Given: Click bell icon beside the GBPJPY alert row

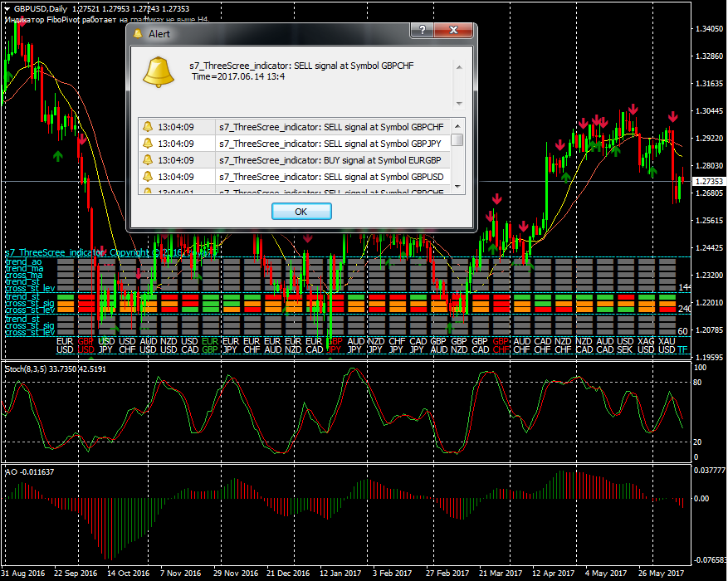Looking at the screenshot, I should (148, 143).
